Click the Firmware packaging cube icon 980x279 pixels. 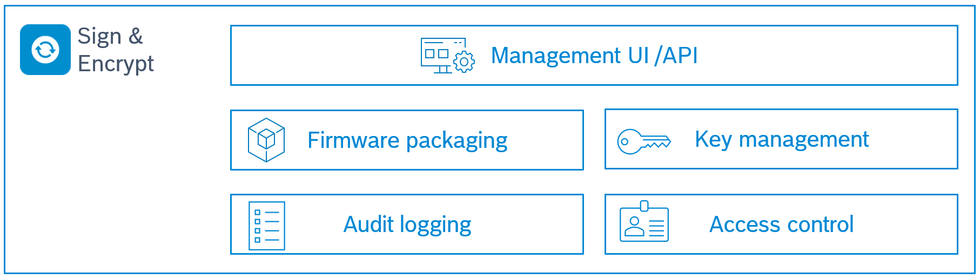coord(266,140)
